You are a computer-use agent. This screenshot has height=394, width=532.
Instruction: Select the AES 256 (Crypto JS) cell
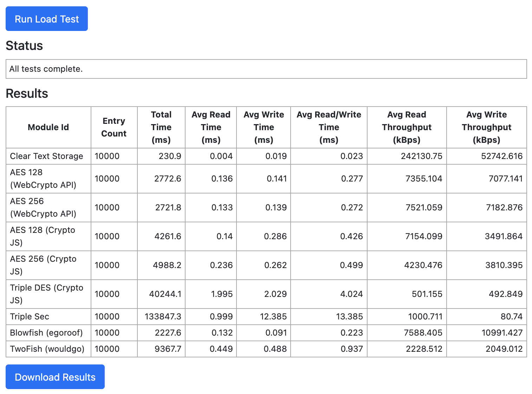click(48, 265)
